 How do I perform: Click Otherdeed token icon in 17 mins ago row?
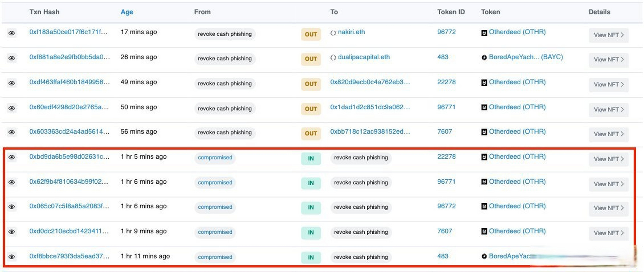[484, 33]
